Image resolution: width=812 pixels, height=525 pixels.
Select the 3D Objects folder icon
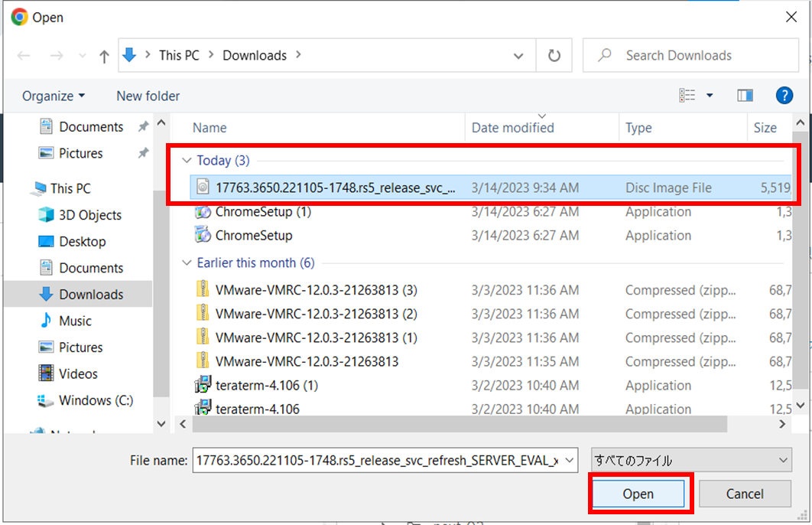tap(47, 215)
